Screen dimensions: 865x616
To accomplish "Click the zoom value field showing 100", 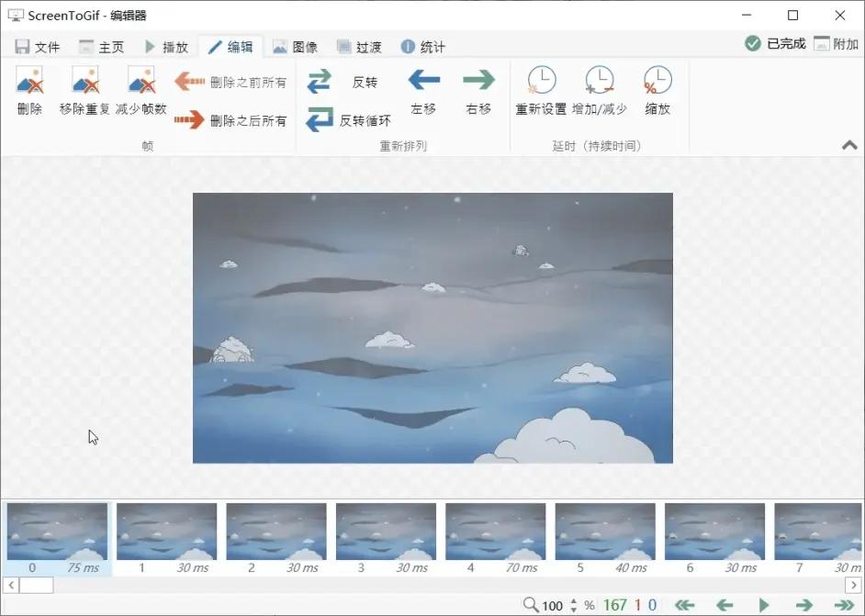I will point(552,606).
